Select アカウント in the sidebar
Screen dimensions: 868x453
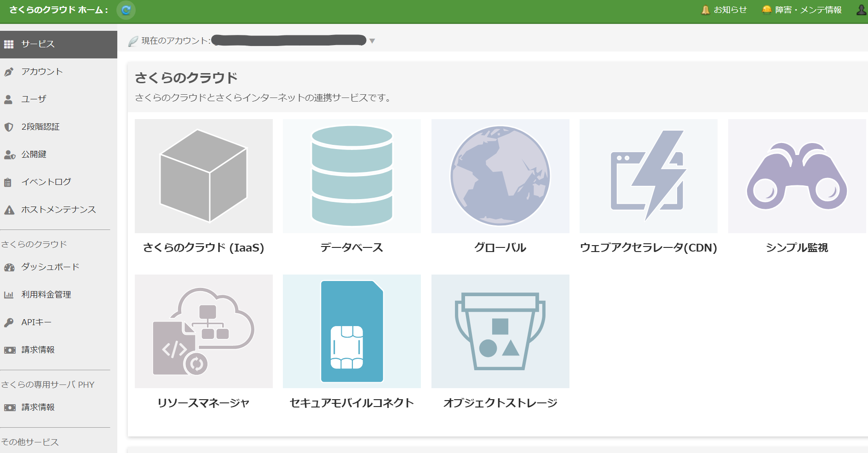coord(58,72)
